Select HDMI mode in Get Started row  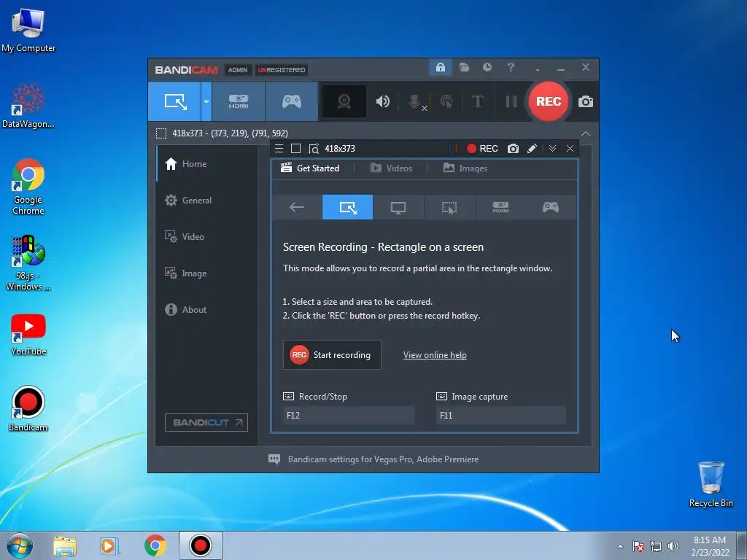pyautogui.click(x=500, y=207)
